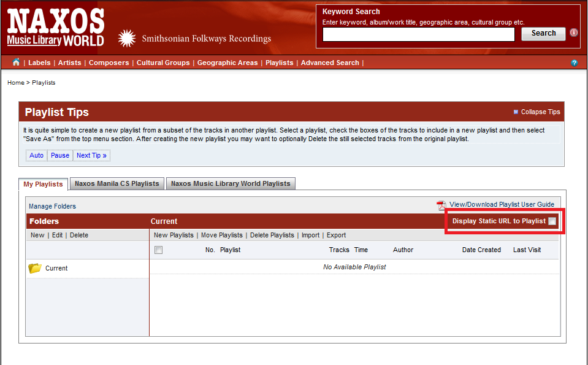Click the Playlist column header

click(231, 250)
